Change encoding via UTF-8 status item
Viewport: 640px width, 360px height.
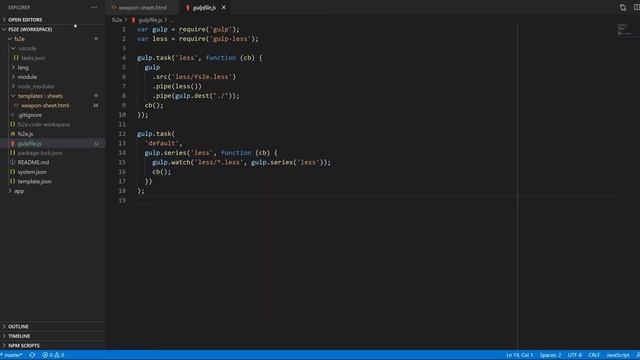575,355
